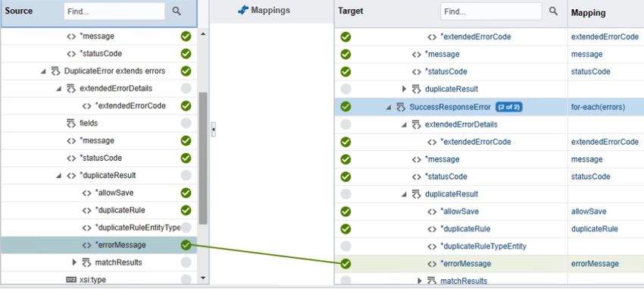Click green check left of Target errorMessage
644x289 pixels.
pyautogui.click(x=345, y=263)
